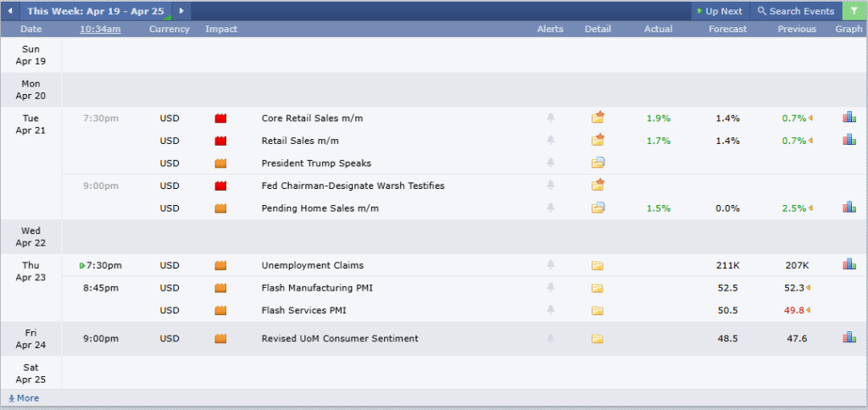Open detail folder for President Trump Speaks

coord(598,163)
